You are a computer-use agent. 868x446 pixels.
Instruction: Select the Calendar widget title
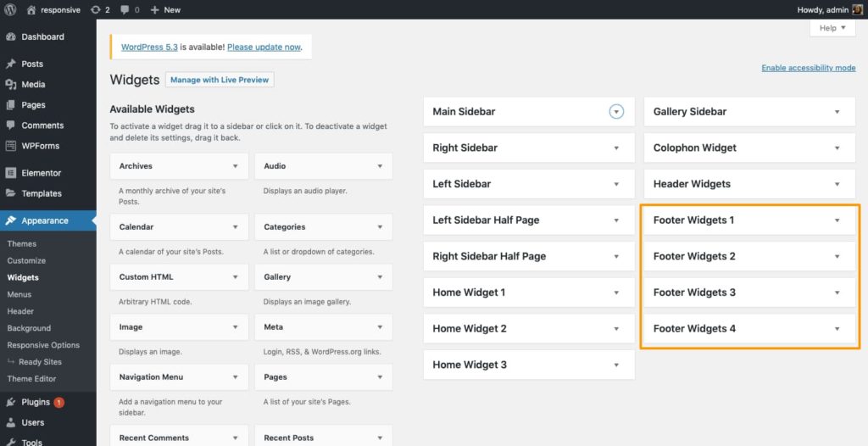136,227
